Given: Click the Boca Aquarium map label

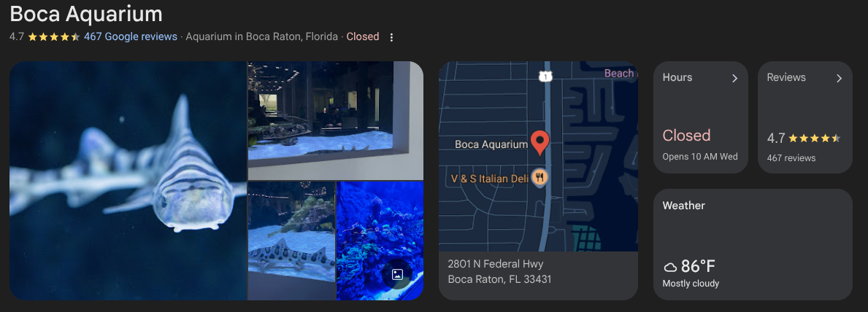Looking at the screenshot, I should [x=491, y=144].
